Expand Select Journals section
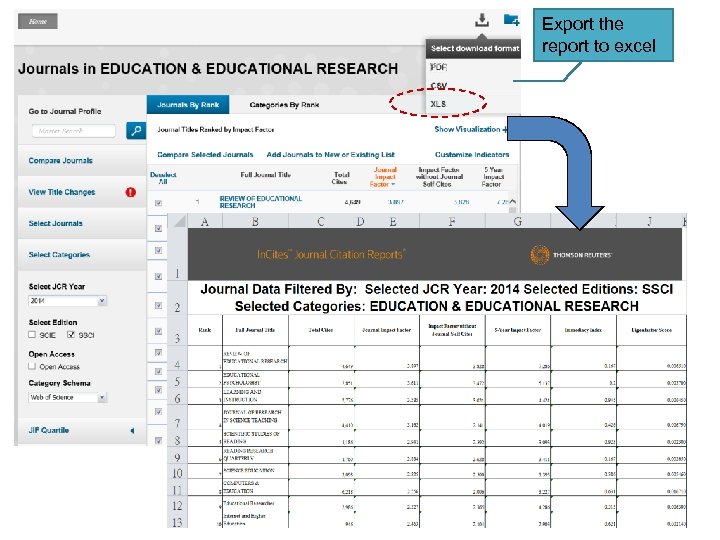 tap(56, 223)
